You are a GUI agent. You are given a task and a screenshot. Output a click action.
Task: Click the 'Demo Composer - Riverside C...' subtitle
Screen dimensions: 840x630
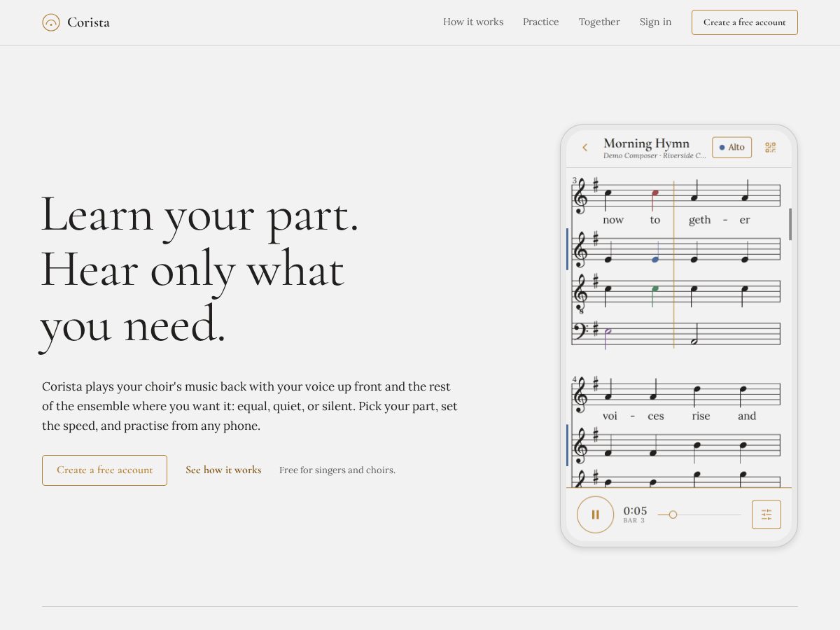654,155
